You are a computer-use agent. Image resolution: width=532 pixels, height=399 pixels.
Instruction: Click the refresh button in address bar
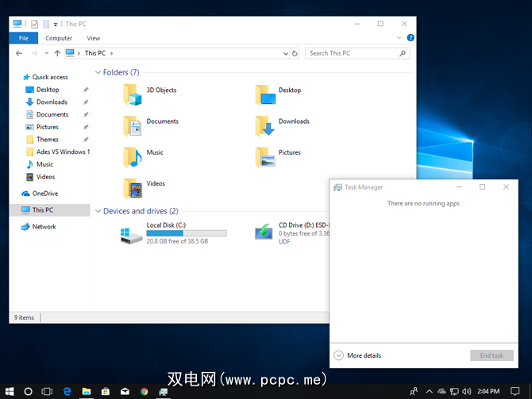pos(295,53)
